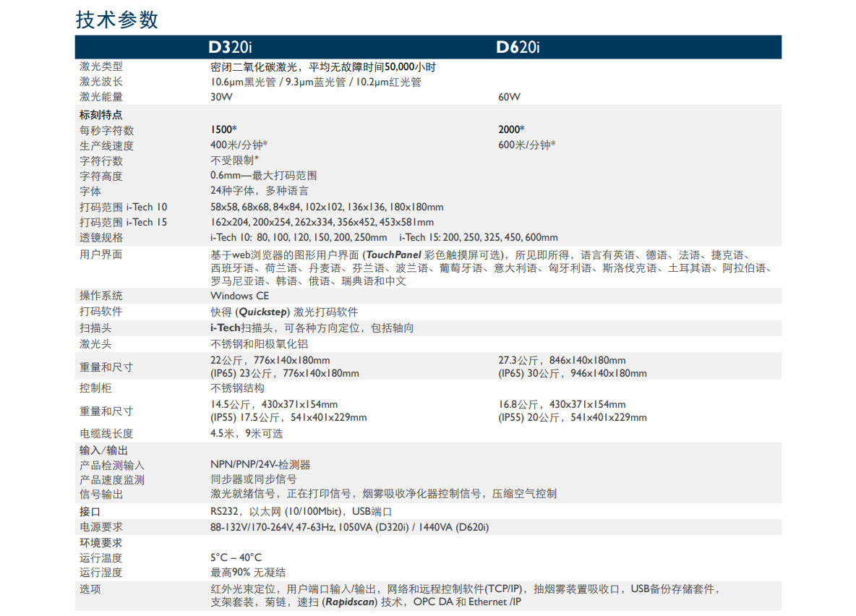Viewport: 856px width, 616px height.
Task: Select the 14.5公斤，430x371x154mm value
Action: [274, 405]
